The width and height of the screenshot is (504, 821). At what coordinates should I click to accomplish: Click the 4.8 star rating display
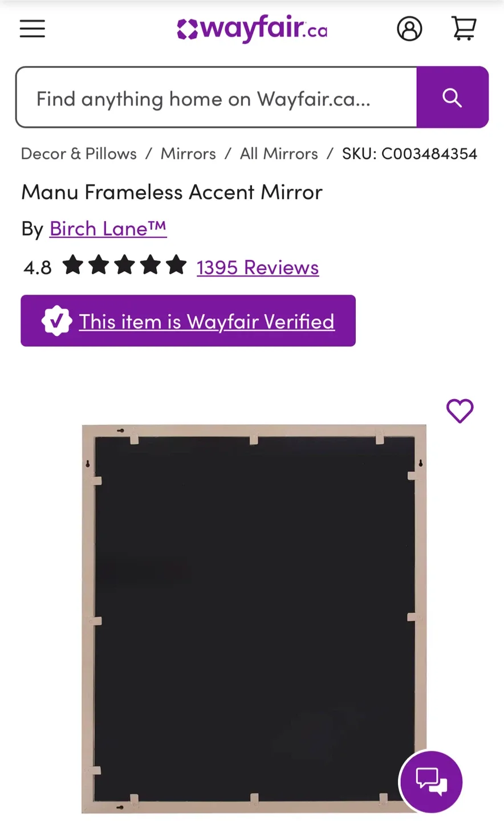coord(36,267)
